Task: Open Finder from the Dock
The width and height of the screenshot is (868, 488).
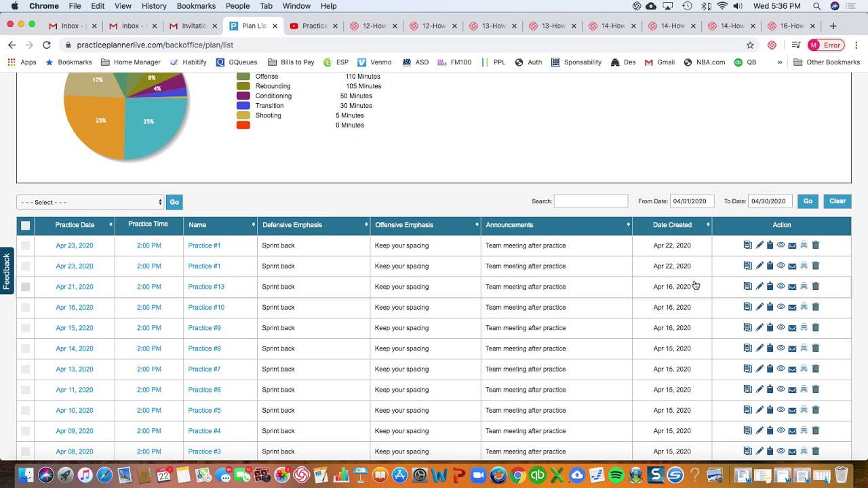Action: 26,475
